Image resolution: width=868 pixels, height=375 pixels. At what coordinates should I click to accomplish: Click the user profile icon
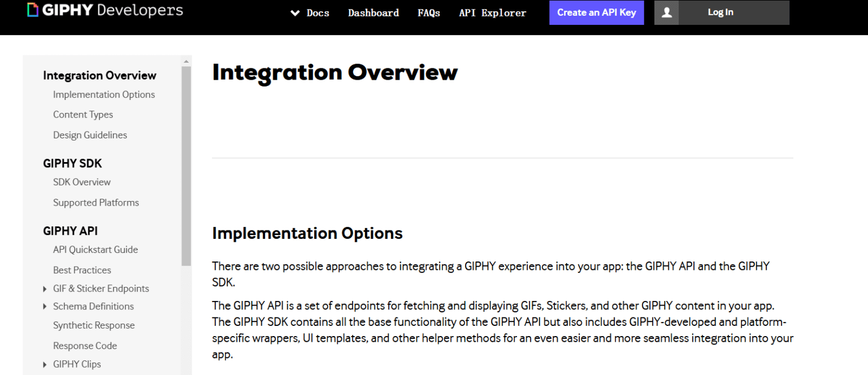(666, 12)
